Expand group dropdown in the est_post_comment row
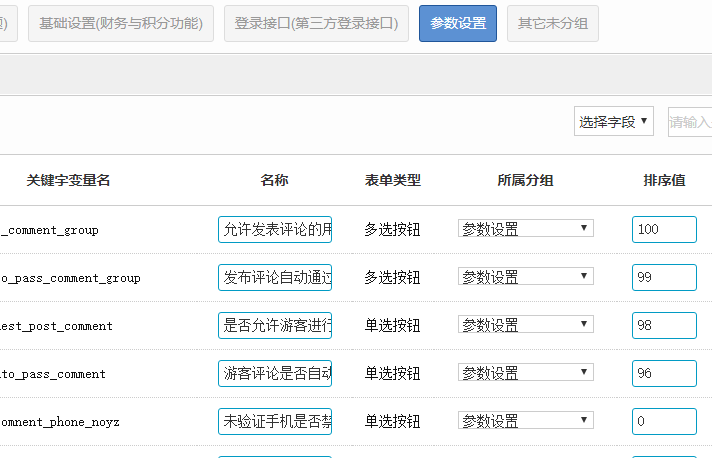The height and width of the screenshot is (458, 712). coord(525,325)
